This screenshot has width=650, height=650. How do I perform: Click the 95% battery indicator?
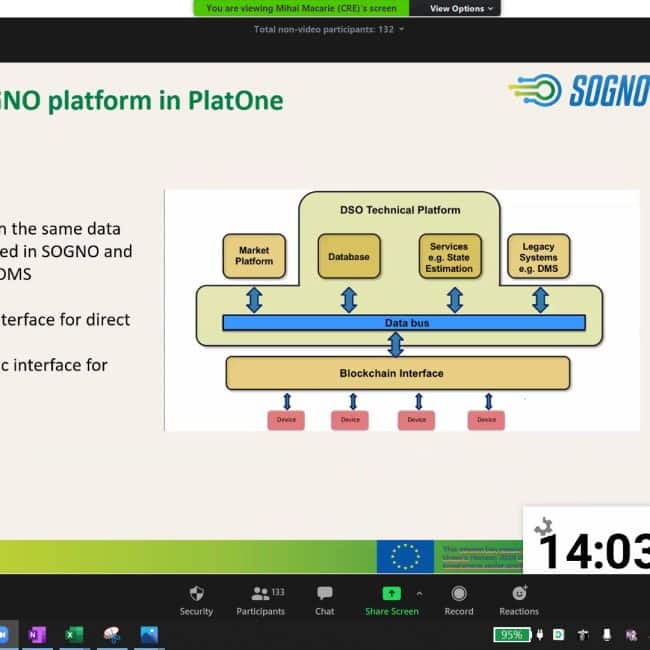click(512, 635)
